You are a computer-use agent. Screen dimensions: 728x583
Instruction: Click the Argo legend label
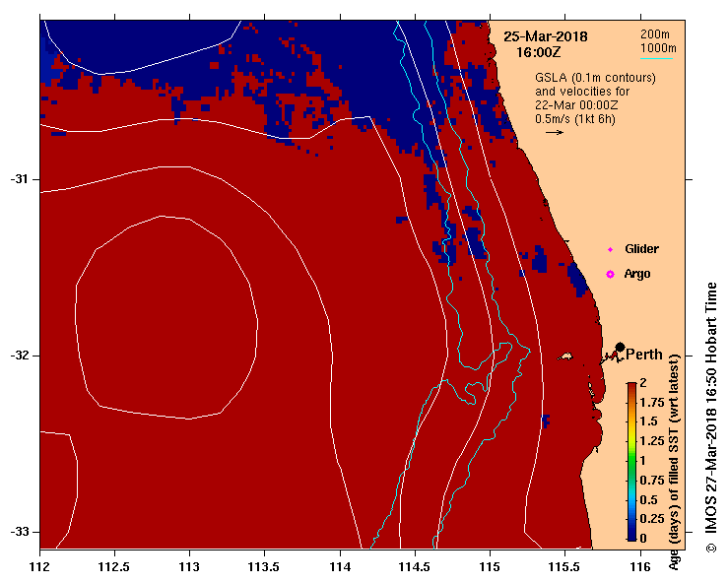tap(637, 274)
